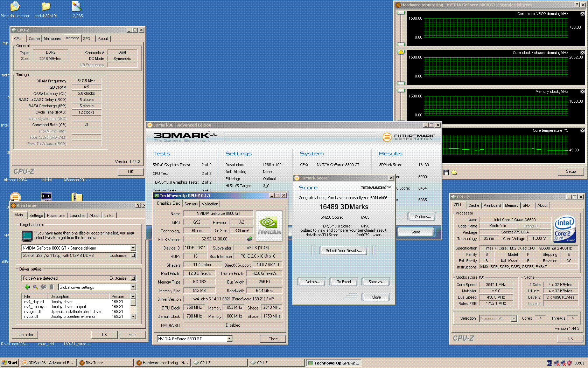Click the cpuz_144 desktop label
588x368 pixels.
[x=46, y=344]
